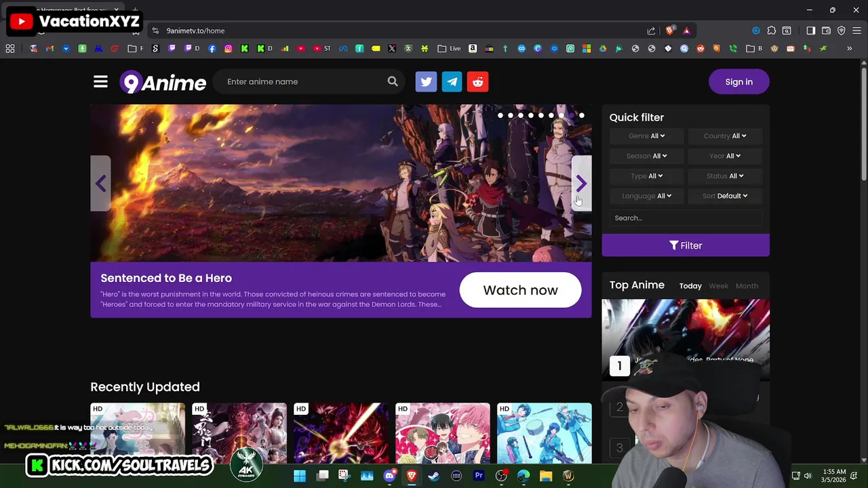Show previous slide in the carousel
Viewport: 868px width, 488px height.
pyautogui.click(x=100, y=184)
